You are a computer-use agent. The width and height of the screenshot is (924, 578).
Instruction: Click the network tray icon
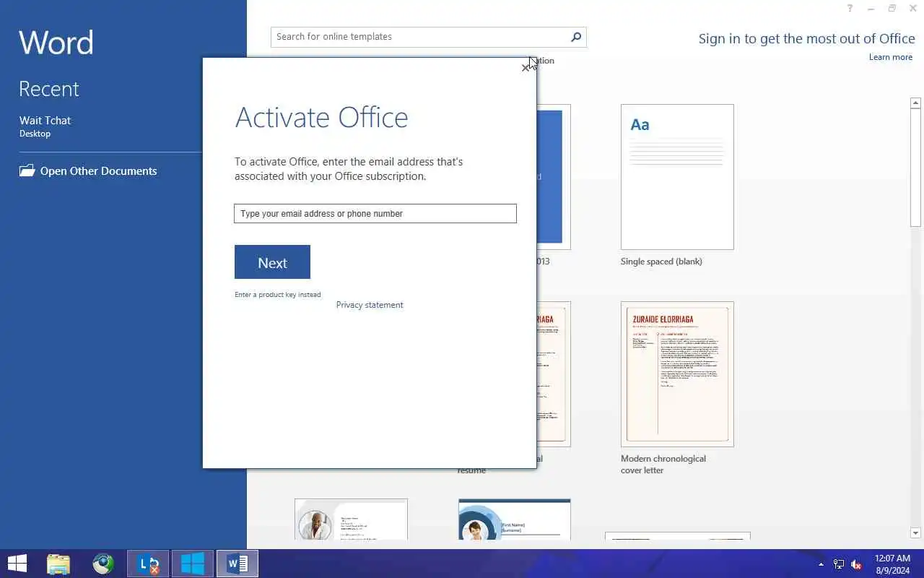click(839, 564)
